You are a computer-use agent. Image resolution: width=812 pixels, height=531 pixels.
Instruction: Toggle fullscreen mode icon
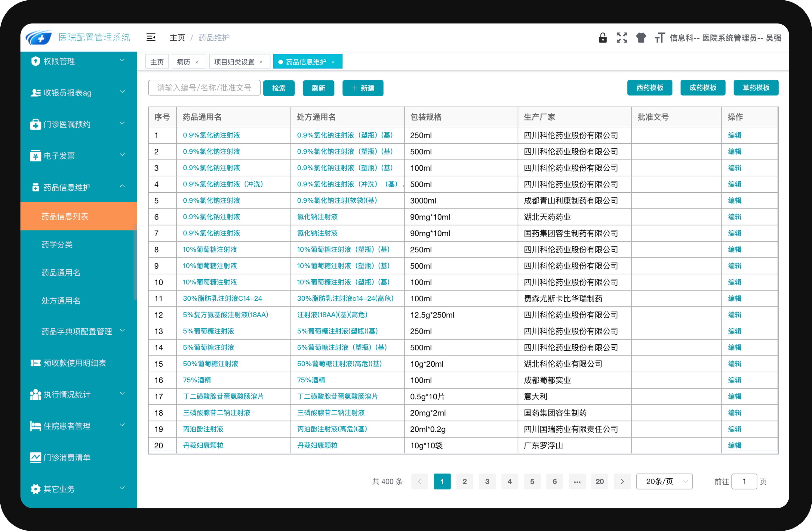(622, 38)
